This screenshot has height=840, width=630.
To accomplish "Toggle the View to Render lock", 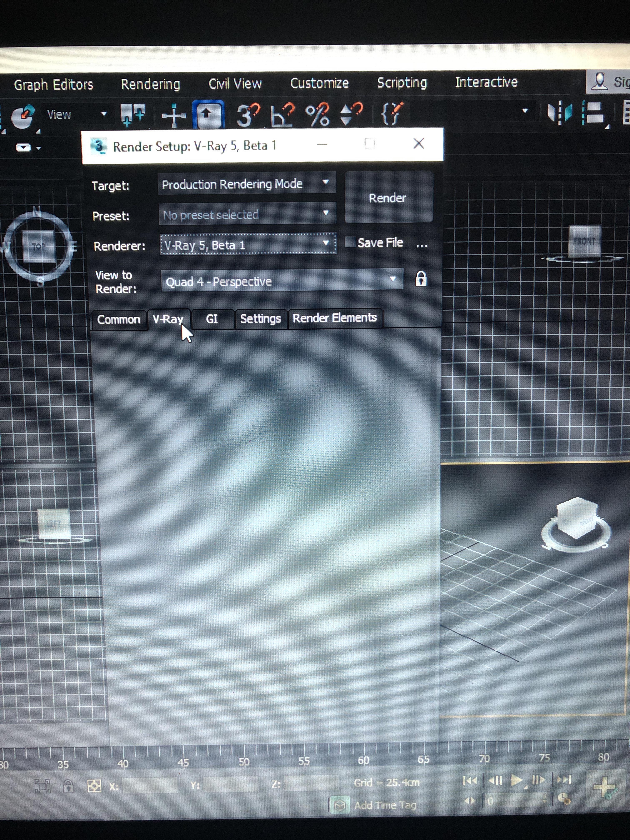I will [x=421, y=279].
